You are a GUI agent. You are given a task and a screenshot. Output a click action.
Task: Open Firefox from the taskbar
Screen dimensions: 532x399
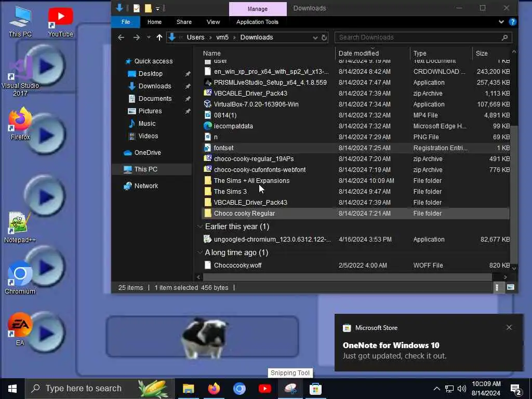coord(214,389)
